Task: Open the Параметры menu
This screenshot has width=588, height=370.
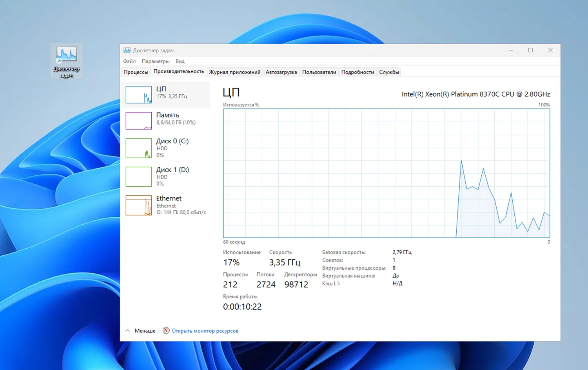Action: (x=156, y=61)
